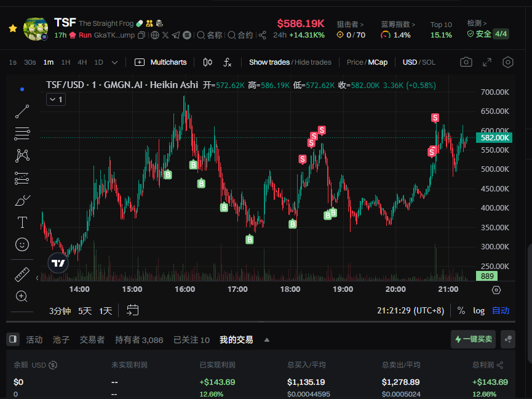Select the 1D timeframe

coord(98,62)
